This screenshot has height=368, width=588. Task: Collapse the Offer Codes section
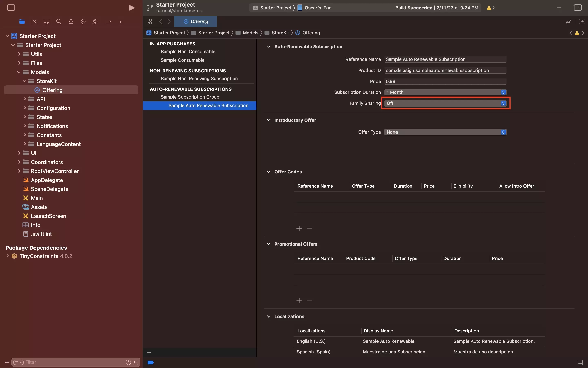pyautogui.click(x=268, y=172)
